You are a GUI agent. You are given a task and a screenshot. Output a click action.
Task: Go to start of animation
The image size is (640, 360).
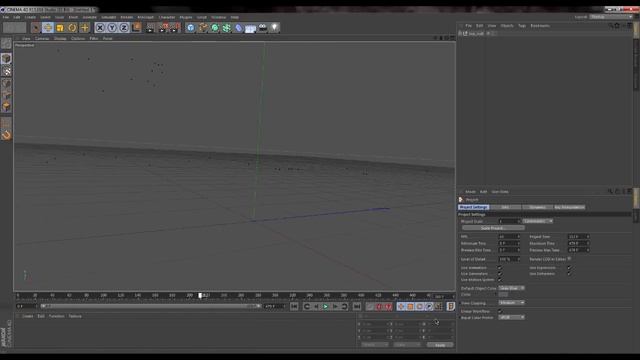[x=294, y=307]
